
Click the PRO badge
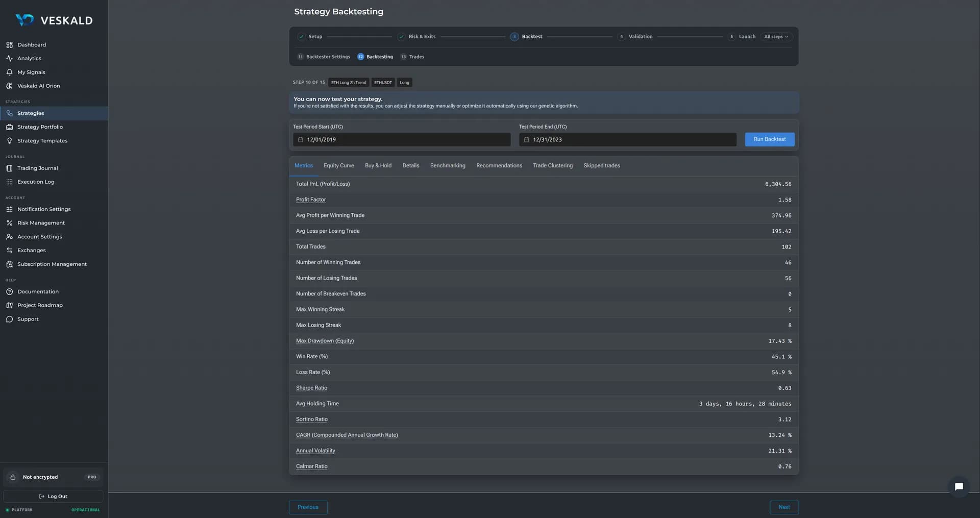(x=92, y=477)
